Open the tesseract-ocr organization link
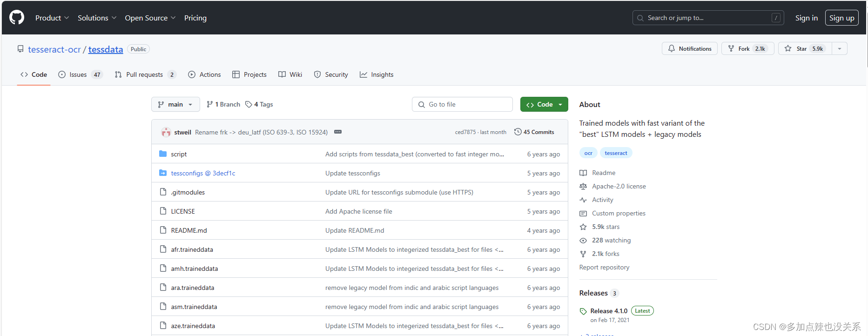The width and height of the screenshot is (868, 336). tap(54, 49)
